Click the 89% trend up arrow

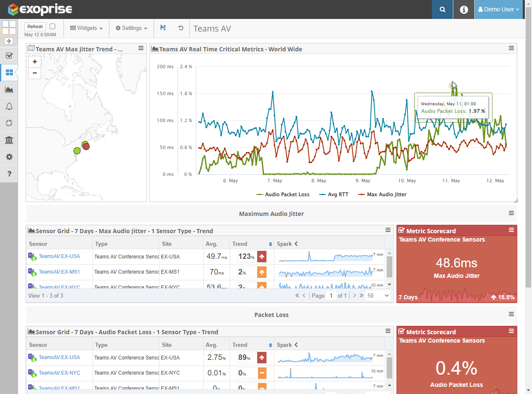pyautogui.click(x=262, y=357)
